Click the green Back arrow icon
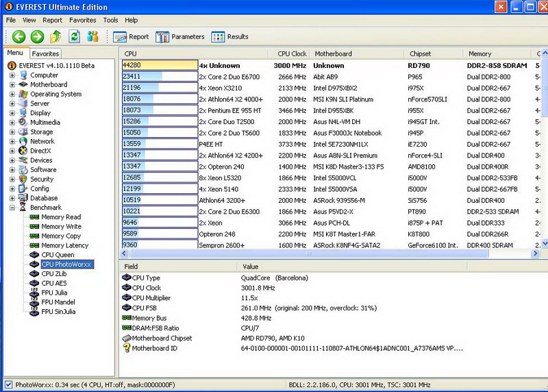Image resolution: width=548 pixels, height=392 pixels. tap(19, 37)
